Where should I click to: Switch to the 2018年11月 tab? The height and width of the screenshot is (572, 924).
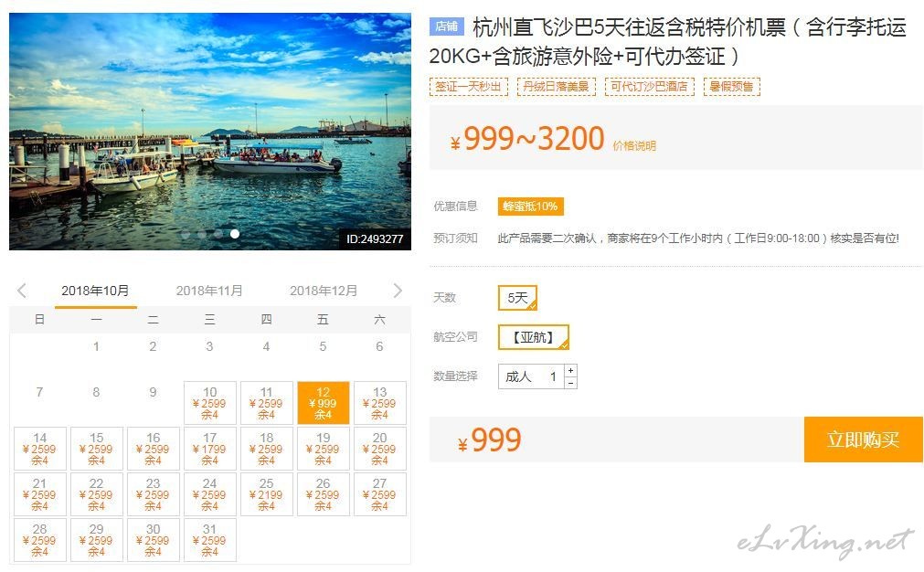pos(209,291)
